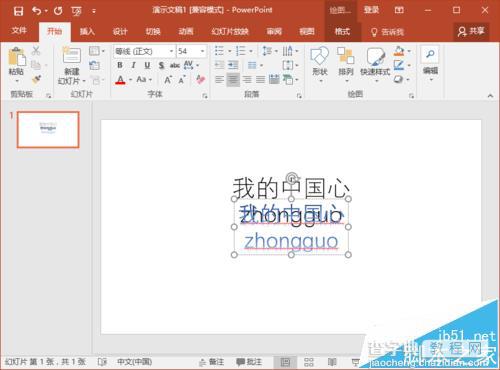Open the File tab
The width and height of the screenshot is (500, 370).
[x=19, y=31]
